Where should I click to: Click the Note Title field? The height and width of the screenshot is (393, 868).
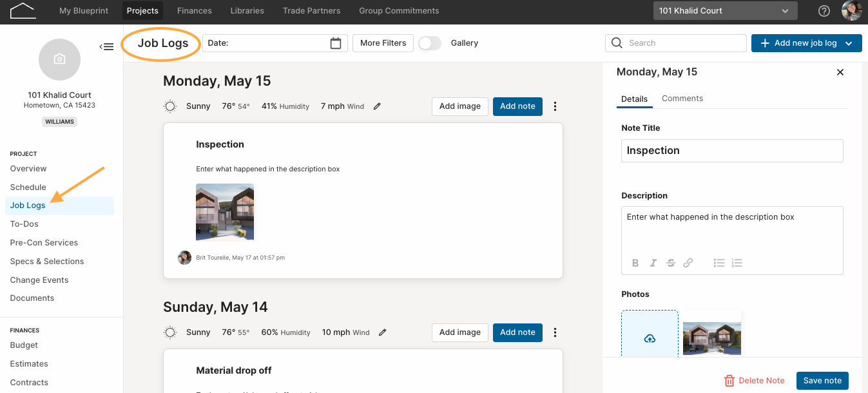click(x=732, y=151)
